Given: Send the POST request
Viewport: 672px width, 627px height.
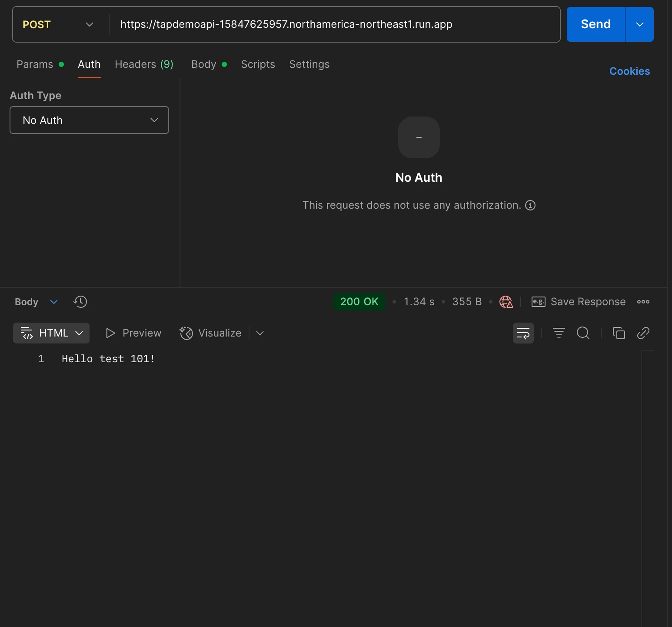Looking at the screenshot, I should 596,24.
